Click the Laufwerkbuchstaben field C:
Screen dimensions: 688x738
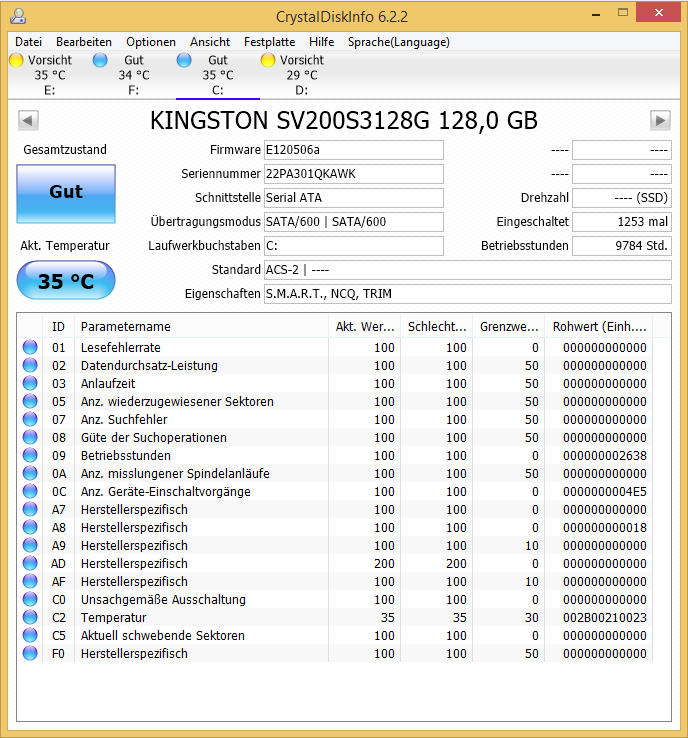click(x=353, y=246)
